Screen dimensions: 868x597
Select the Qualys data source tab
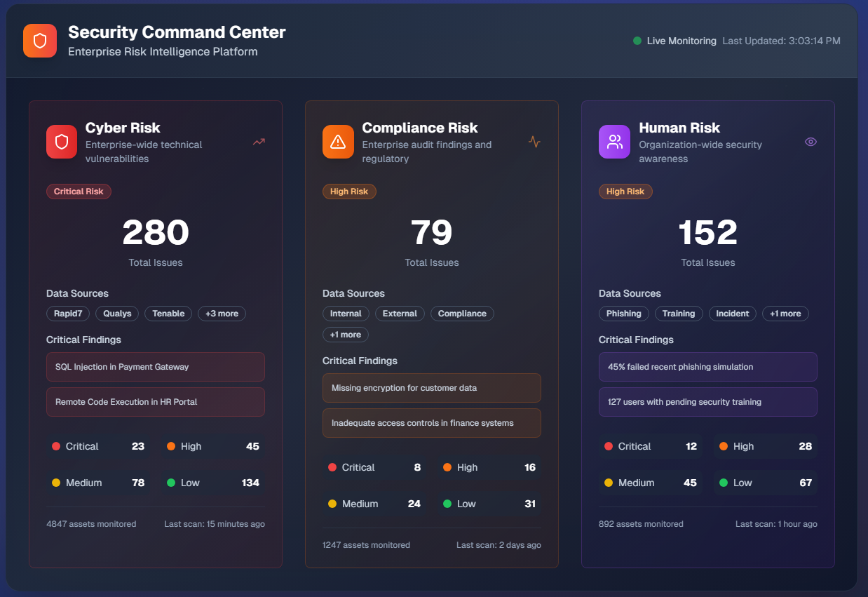point(116,314)
